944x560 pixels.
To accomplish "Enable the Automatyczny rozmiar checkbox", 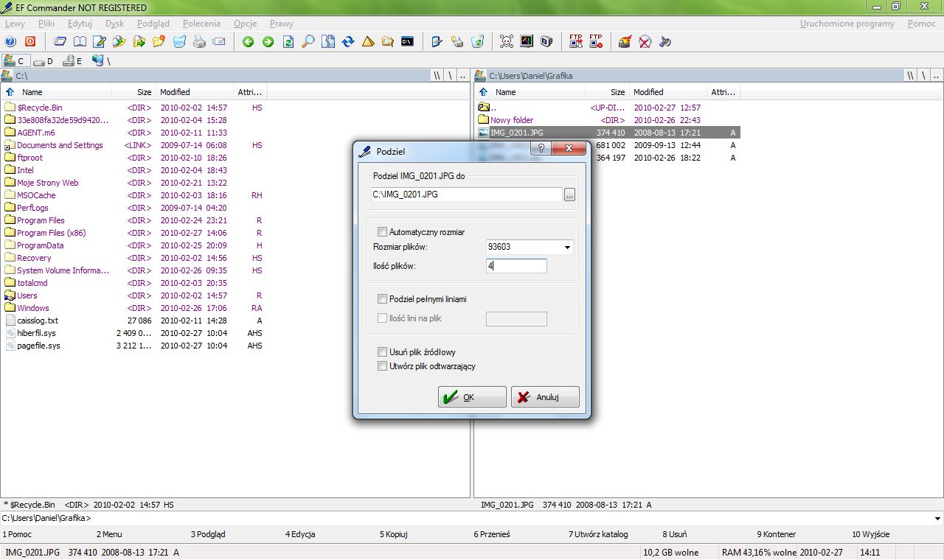I will click(x=382, y=232).
